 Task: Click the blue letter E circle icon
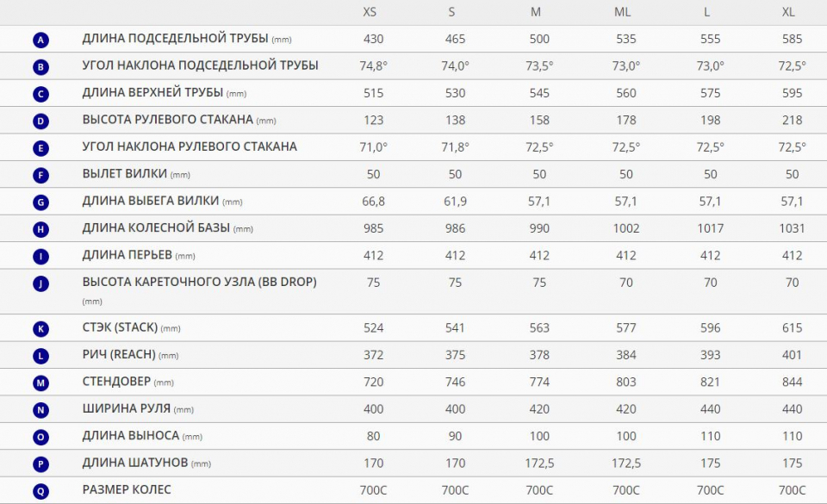[x=41, y=148]
